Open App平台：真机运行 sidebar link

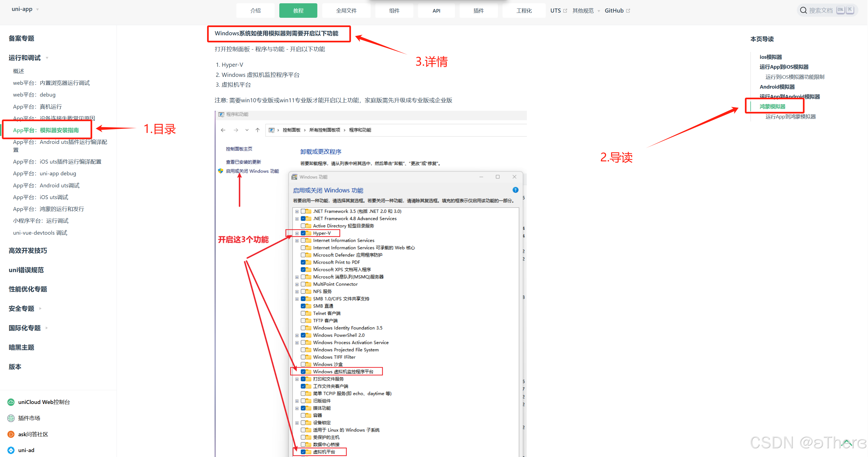37,107
